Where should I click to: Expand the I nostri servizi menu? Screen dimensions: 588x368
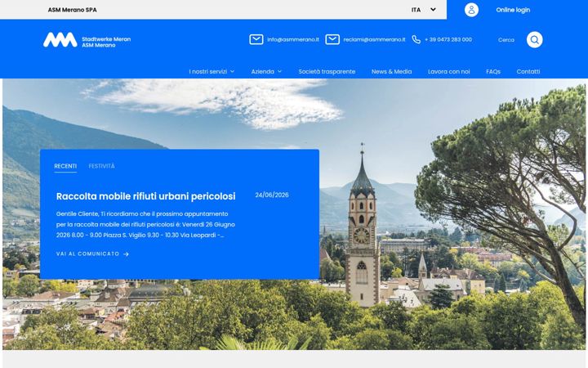[212, 71]
